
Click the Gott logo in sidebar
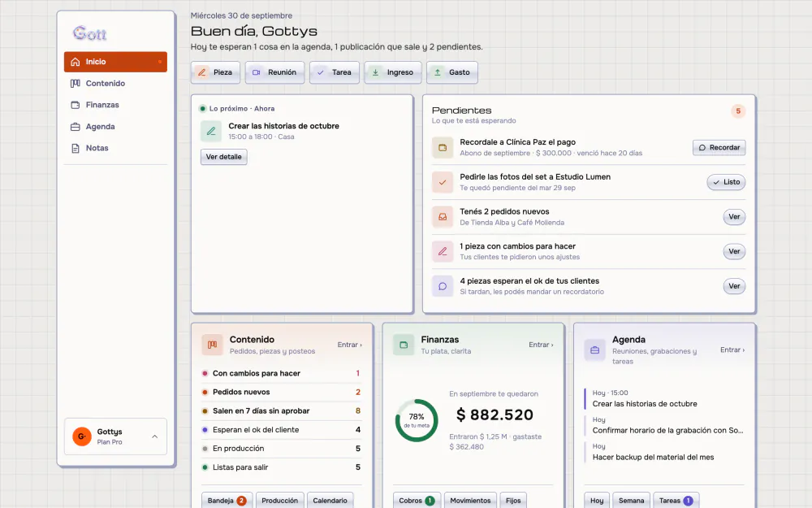(89, 33)
